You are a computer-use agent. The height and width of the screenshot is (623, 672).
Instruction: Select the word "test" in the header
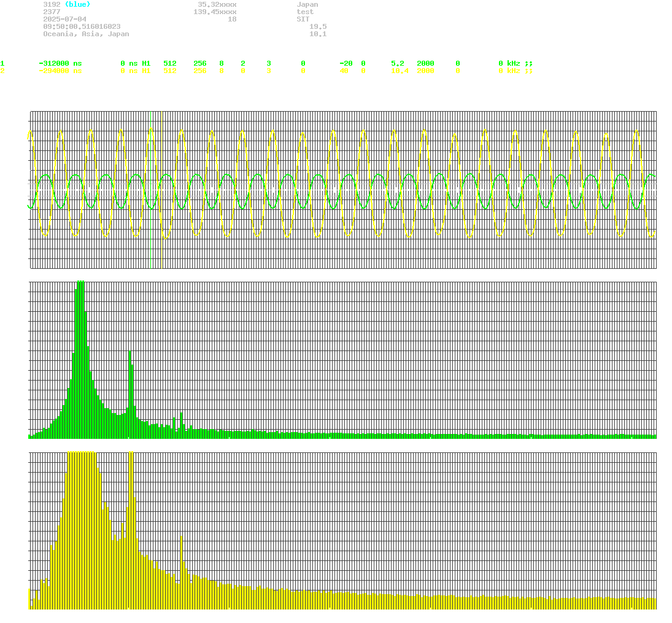click(x=305, y=12)
